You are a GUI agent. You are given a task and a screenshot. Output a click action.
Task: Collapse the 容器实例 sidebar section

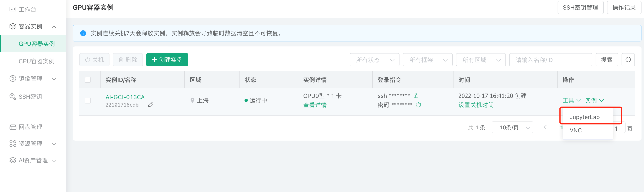(x=54, y=27)
